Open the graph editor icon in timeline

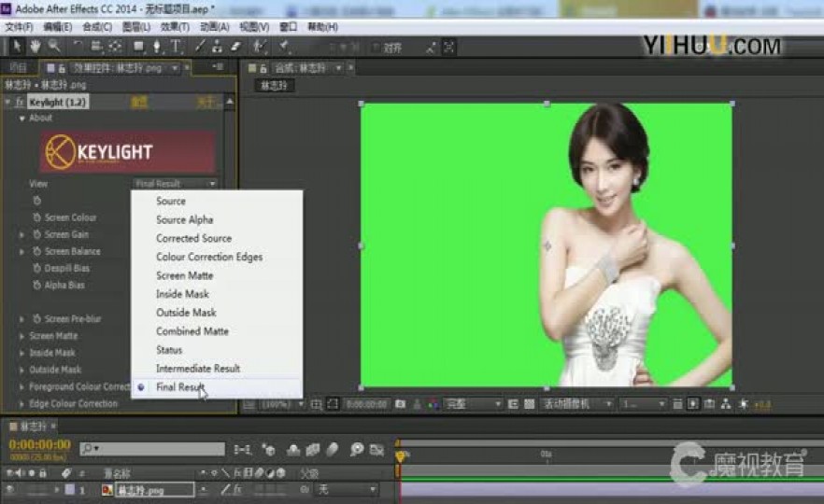click(x=376, y=450)
